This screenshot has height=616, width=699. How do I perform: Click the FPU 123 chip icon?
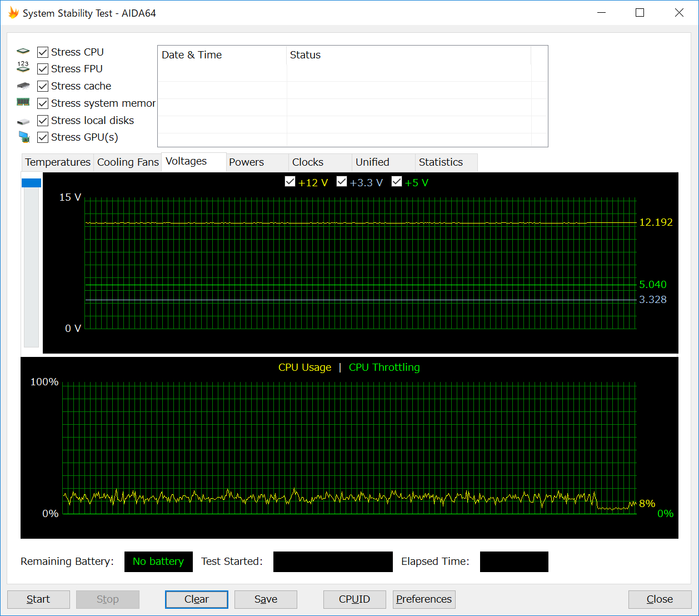tap(23, 68)
